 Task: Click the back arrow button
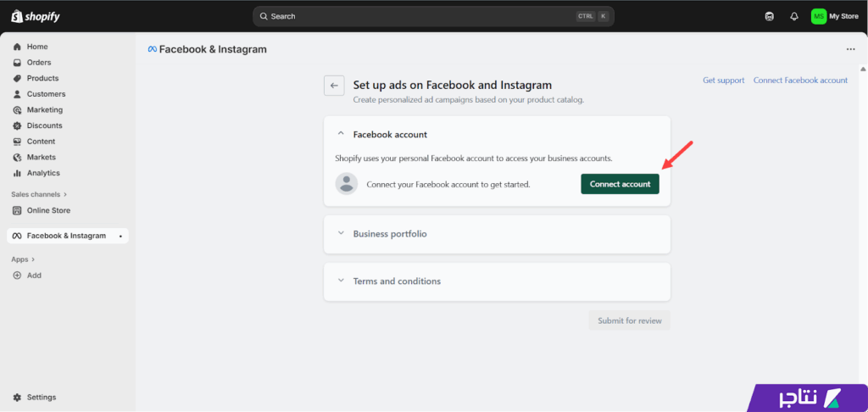(x=334, y=86)
